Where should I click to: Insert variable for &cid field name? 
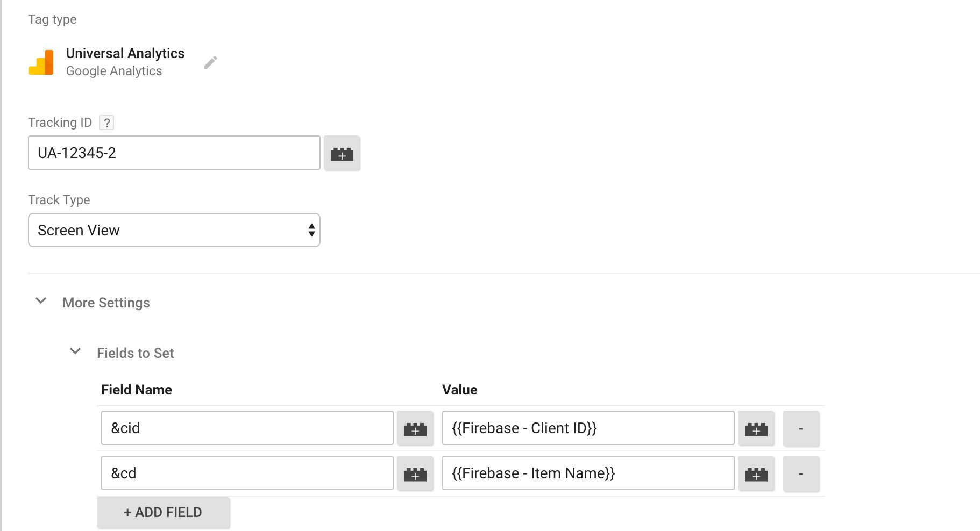click(415, 428)
